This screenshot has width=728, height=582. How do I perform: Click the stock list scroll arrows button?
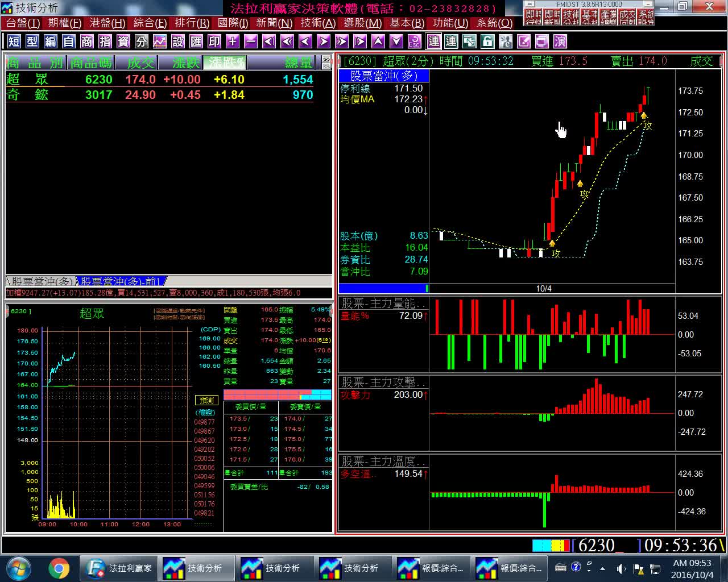click(326, 62)
